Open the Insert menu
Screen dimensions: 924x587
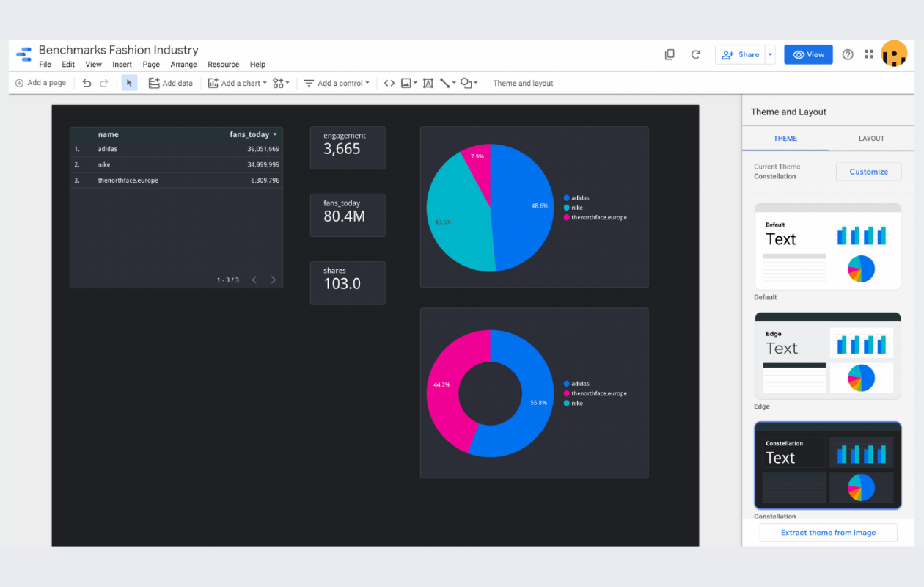pyautogui.click(x=122, y=65)
